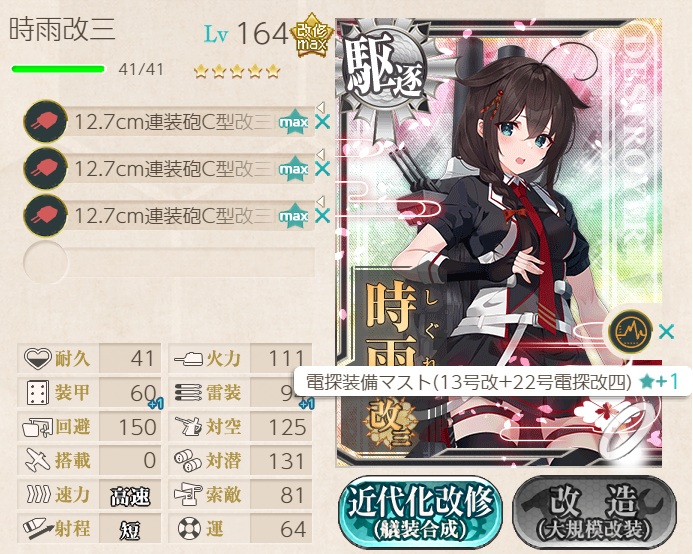Remove the second 12.7cm gun via its X

(323, 168)
